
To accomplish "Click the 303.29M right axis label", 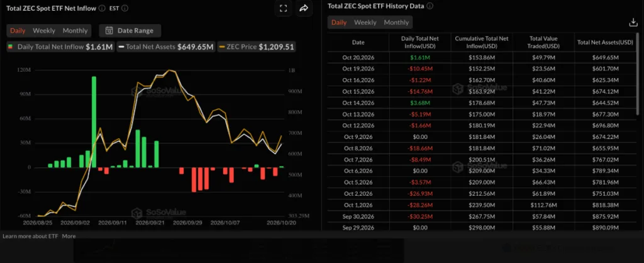I will click(297, 216).
